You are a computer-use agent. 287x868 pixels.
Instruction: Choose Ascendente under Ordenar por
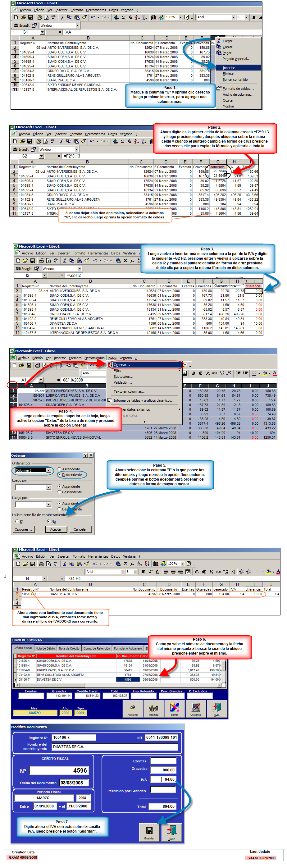(x=59, y=469)
